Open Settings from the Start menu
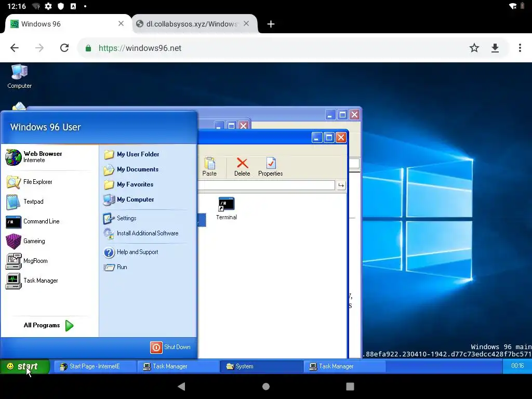This screenshot has height=399, width=532. pos(120,218)
